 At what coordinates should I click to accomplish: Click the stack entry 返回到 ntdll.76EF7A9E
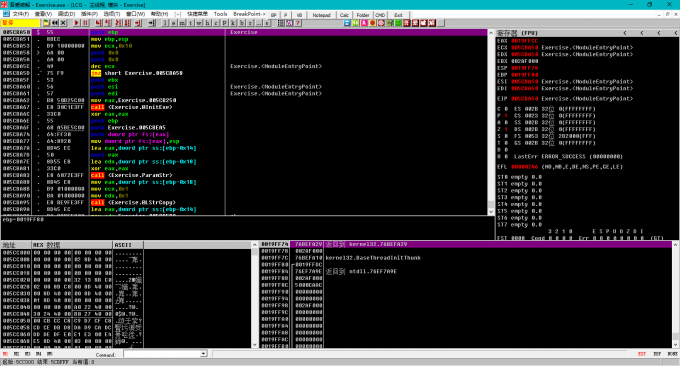pyautogui.click(x=361, y=271)
